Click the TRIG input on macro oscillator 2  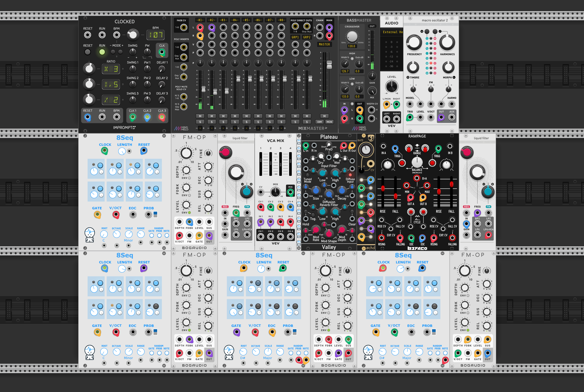click(410, 117)
